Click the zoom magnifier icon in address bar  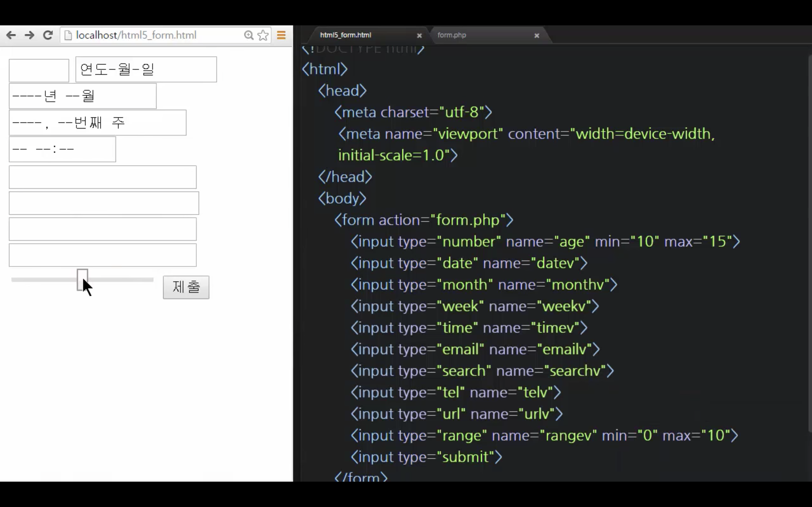249,35
